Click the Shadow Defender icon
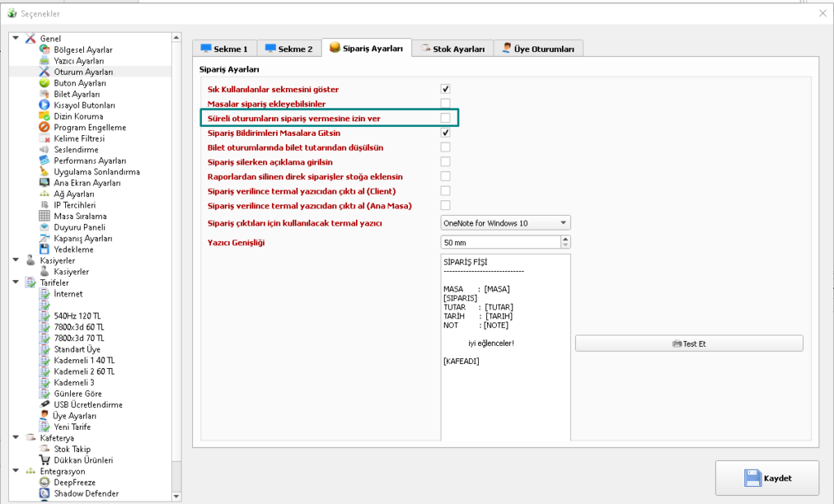The height and width of the screenshot is (504, 834). point(45,493)
